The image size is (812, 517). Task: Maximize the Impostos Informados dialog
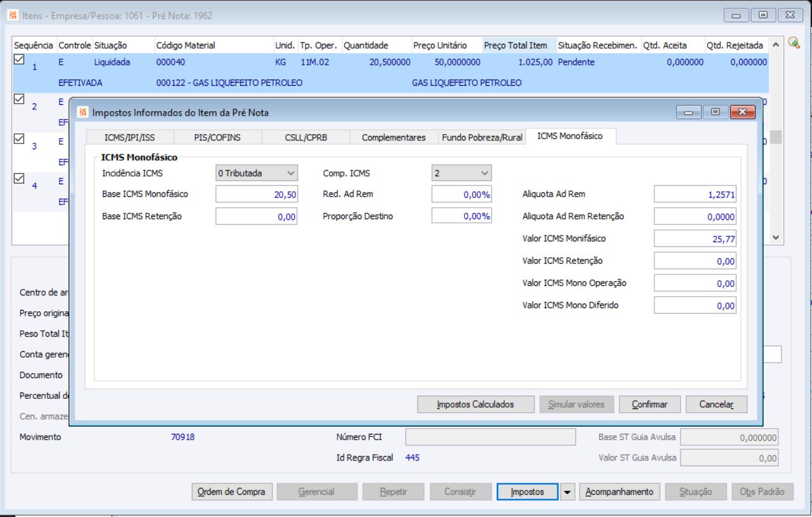pyautogui.click(x=715, y=112)
